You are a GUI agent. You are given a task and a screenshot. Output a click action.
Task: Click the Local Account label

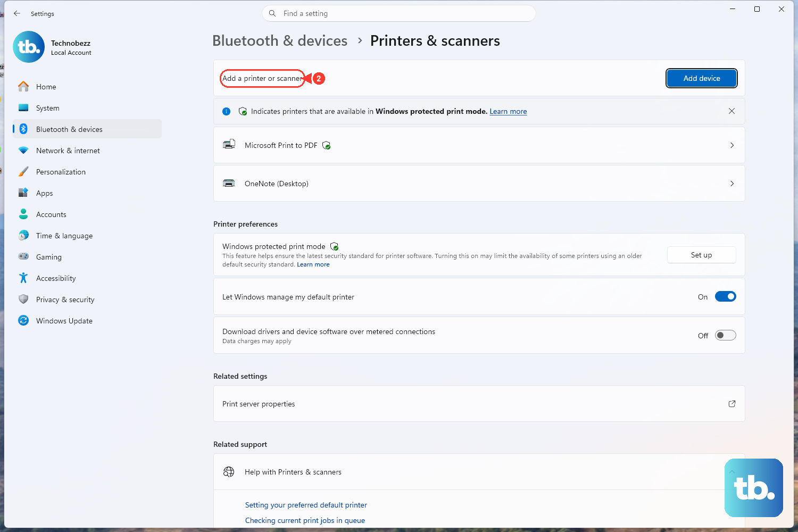(x=71, y=53)
